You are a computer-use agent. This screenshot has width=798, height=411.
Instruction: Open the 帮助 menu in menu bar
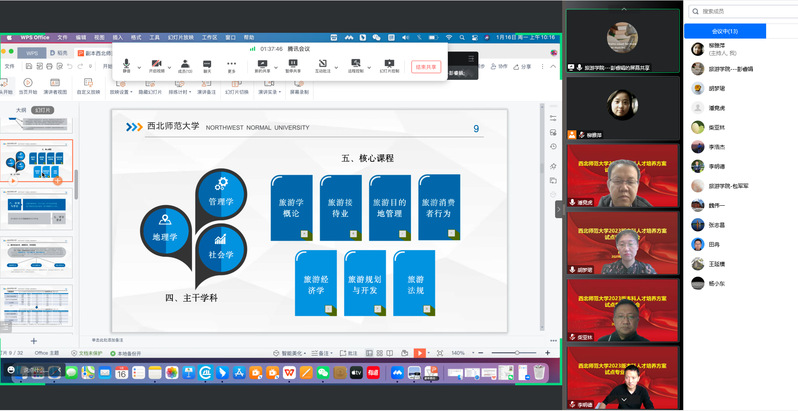tap(249, 37)
